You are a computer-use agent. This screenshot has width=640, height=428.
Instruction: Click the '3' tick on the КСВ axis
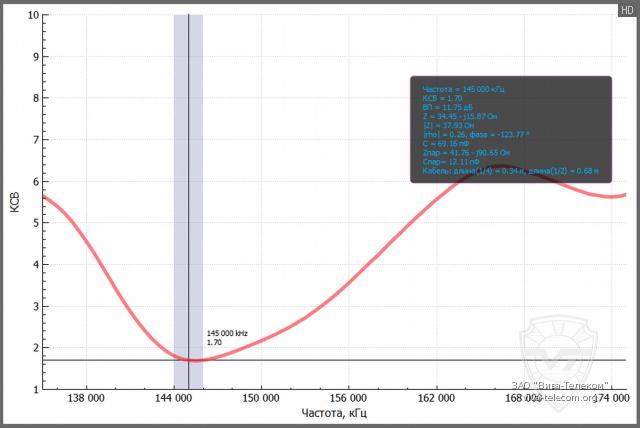tap(36, 306)
